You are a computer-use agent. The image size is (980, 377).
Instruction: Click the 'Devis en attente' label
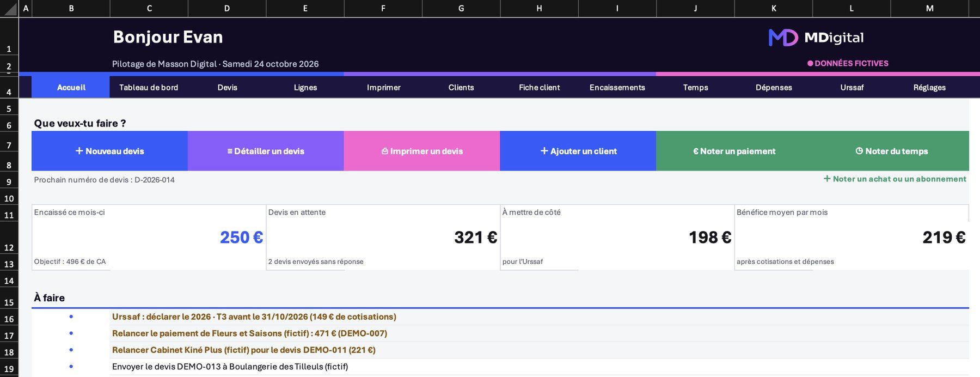pos(297,212)
